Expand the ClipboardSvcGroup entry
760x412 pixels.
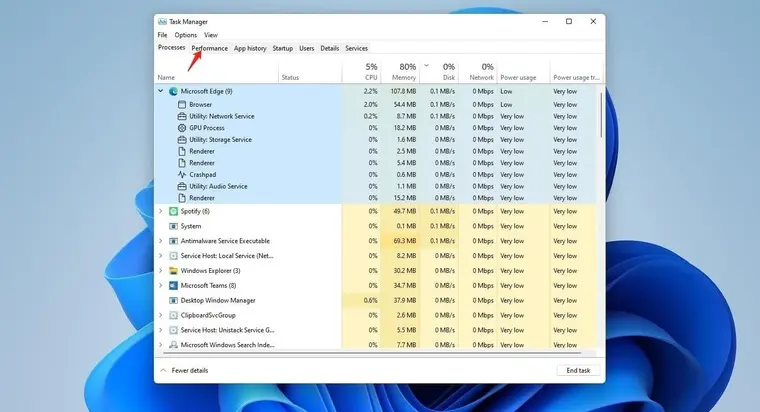[160, 315]
